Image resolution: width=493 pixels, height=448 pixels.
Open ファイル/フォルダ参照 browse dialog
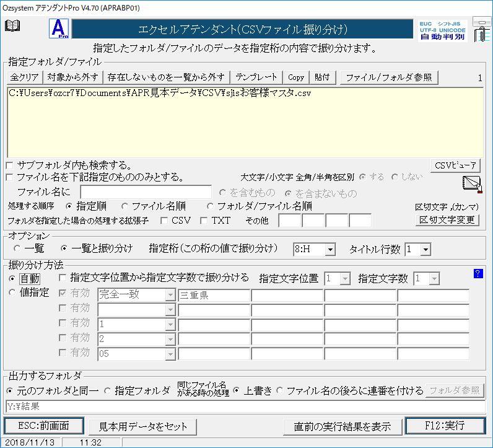point(389,77)
